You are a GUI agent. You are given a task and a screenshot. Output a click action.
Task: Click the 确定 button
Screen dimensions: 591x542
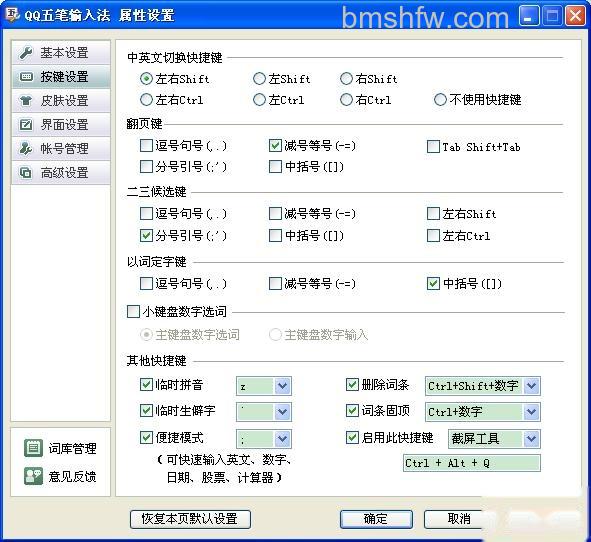coord(376,519)
